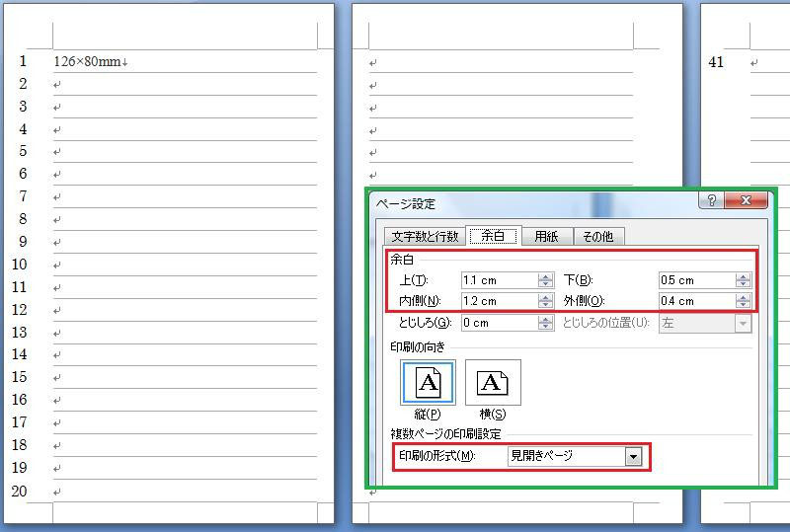Click the spinner on the 外側(O) margin

coord(744,301)
